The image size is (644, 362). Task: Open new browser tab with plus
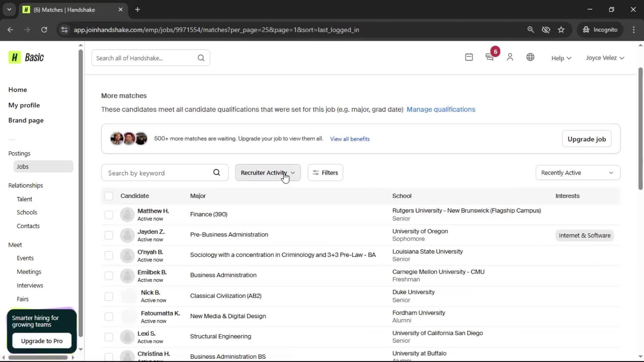[x=138, y=9]
